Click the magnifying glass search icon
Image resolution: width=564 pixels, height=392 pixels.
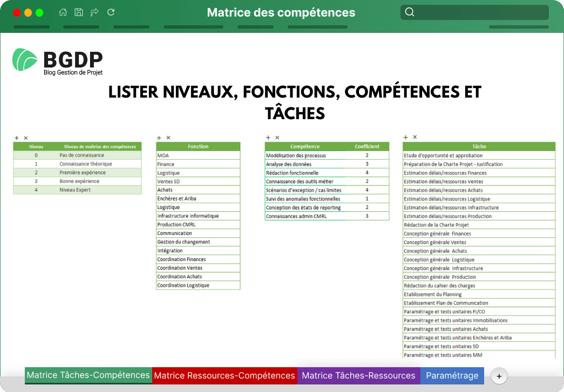click(x=410, y=12)
